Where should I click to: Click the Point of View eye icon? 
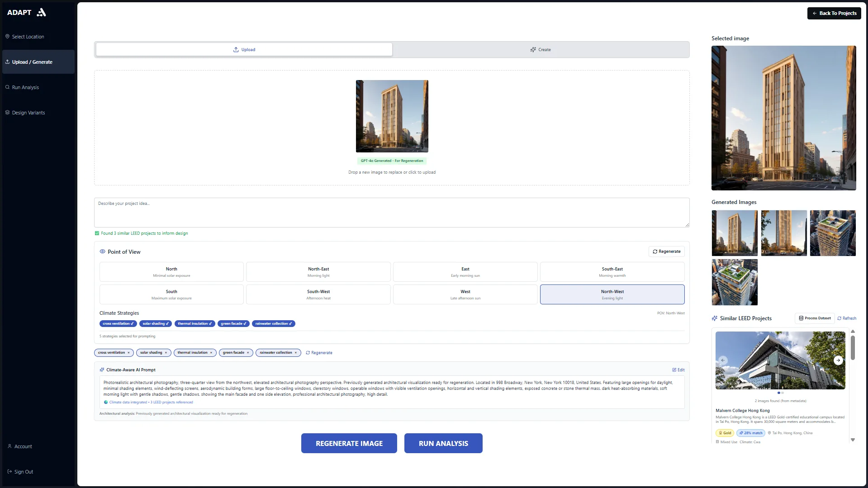[x=103, y=251]
